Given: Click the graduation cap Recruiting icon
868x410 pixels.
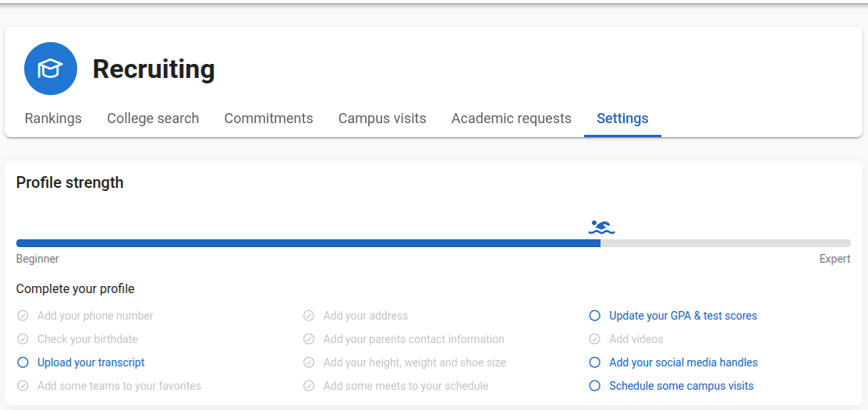Looking at the screenshot, I should point(51,69).
